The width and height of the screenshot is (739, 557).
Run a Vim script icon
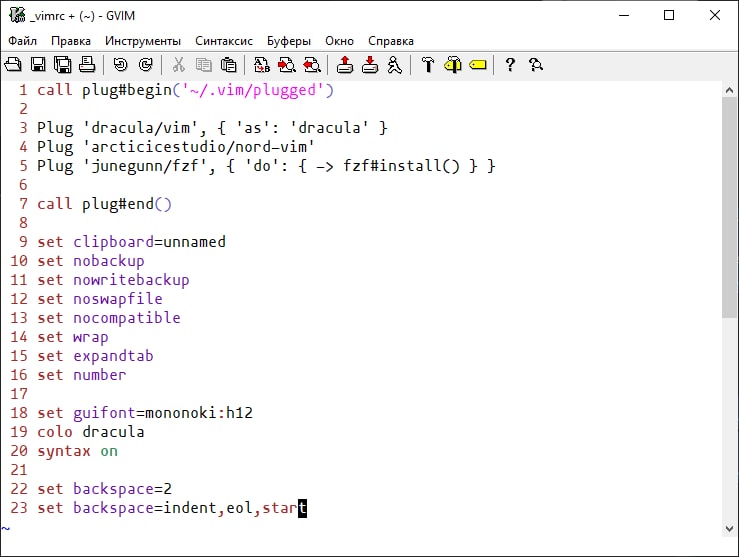pyautogui.click(x=395, y=65)
